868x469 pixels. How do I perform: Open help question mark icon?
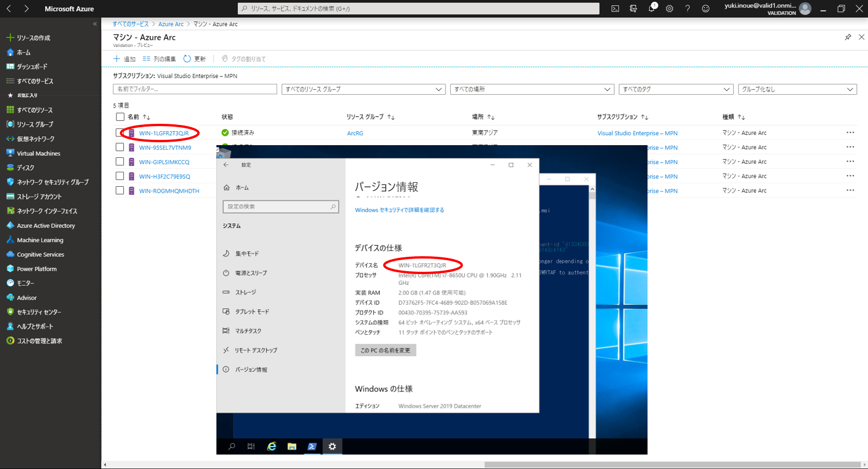click(687, 9)
